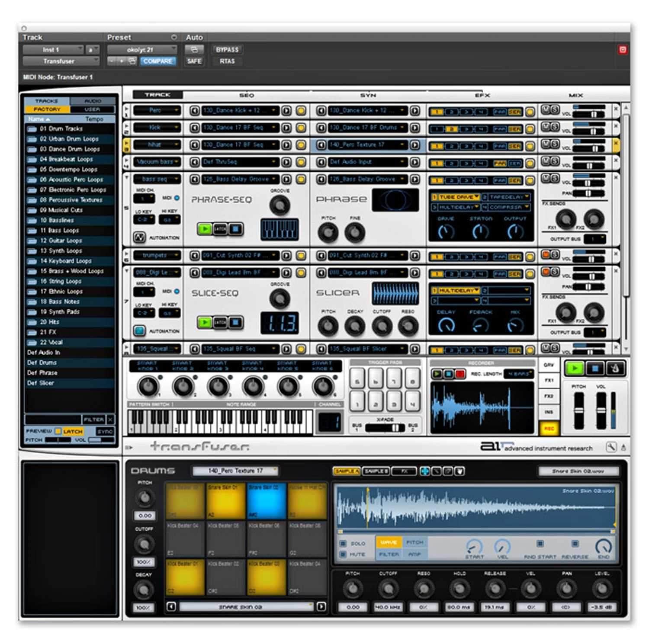Click the Automation icon on the bass seq track

point(139,237)
